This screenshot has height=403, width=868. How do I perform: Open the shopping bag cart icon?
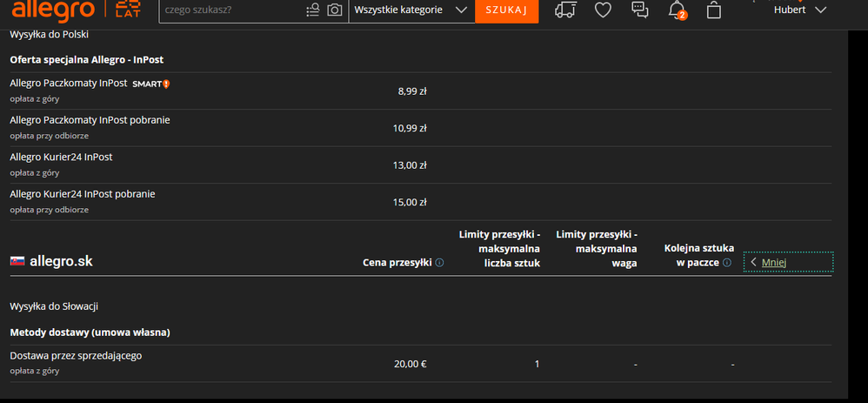tap(714, 10)
